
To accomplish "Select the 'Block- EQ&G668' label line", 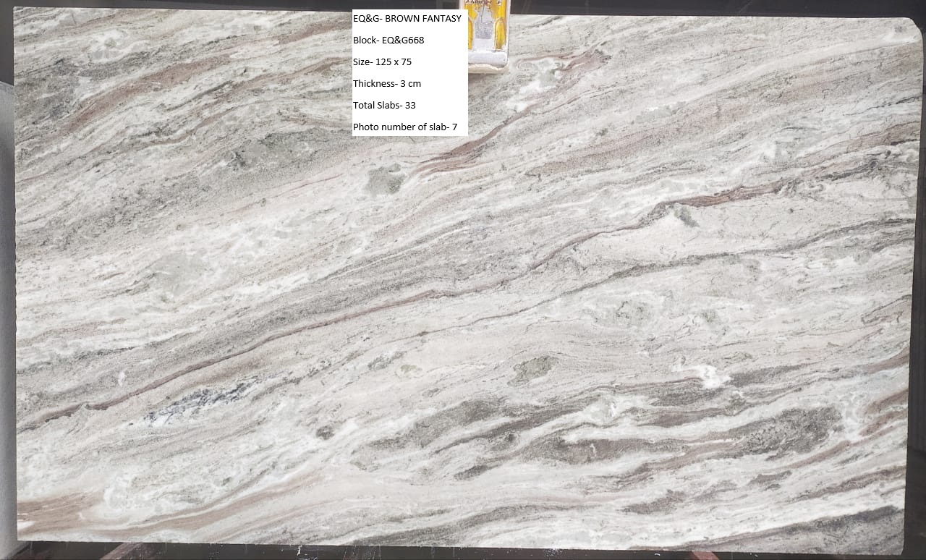I will 388,41.
